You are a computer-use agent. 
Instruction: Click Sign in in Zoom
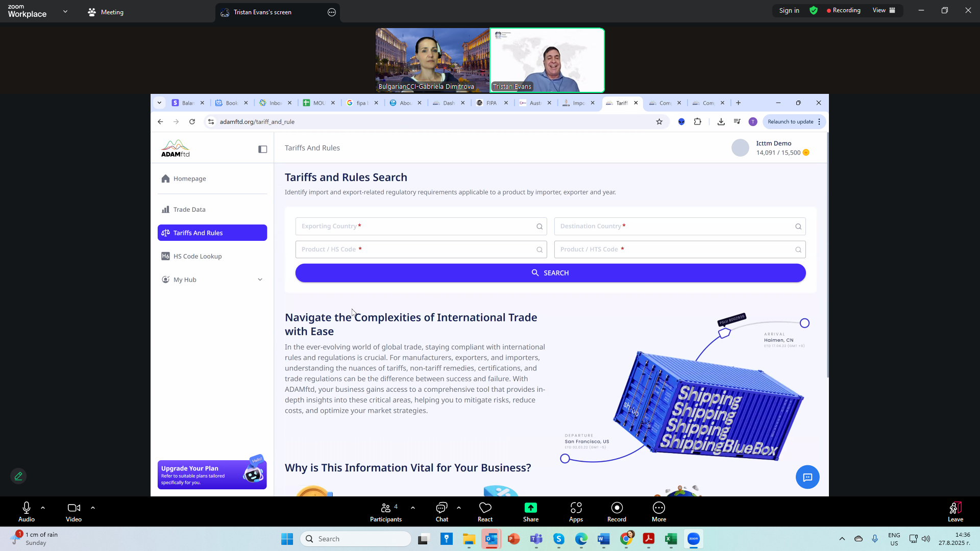coord(789,10)
